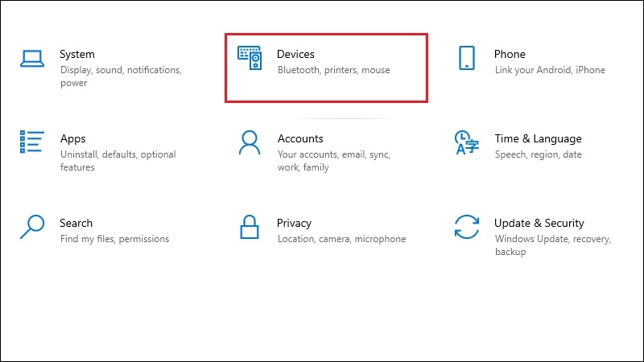Click the System laptop icon
This screenshot has width=644, height=362.
[x=32, y=58]
